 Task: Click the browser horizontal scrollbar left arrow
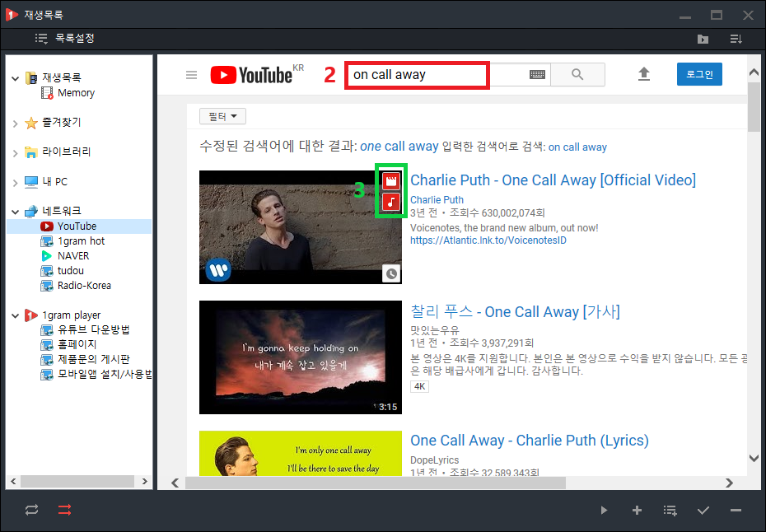click(x=175, y=483)
